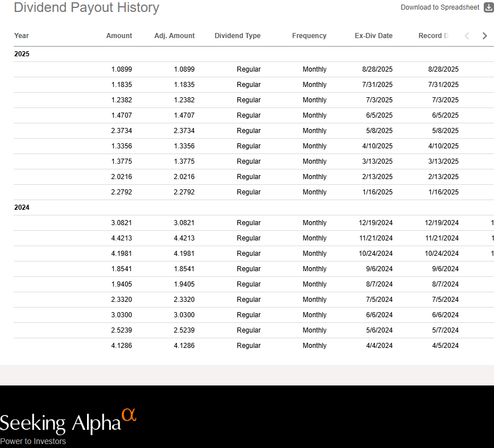The width and height of the screenshot is (494, 448).
Task: Click the Monthly frequency cell for 4.1286 payout
Action: click(x=314, y=345)
